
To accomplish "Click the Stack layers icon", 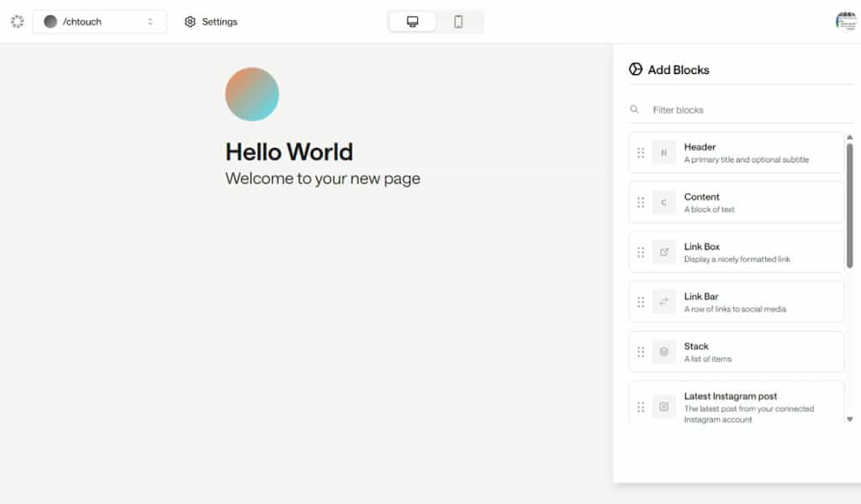I will (664, 352).
